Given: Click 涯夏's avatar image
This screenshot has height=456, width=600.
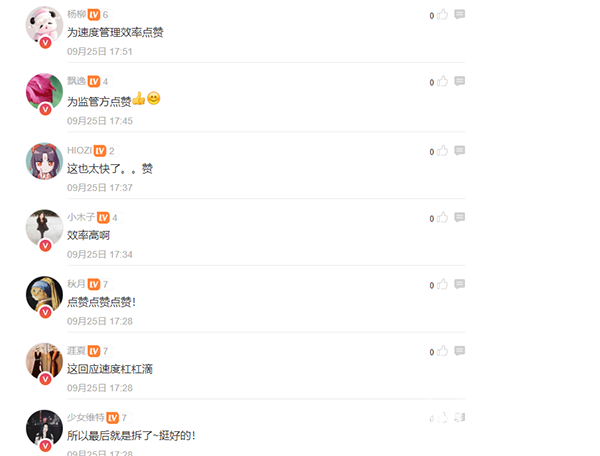Looking at the screenshot, I should pyautogui.click(x=44, y=362).
